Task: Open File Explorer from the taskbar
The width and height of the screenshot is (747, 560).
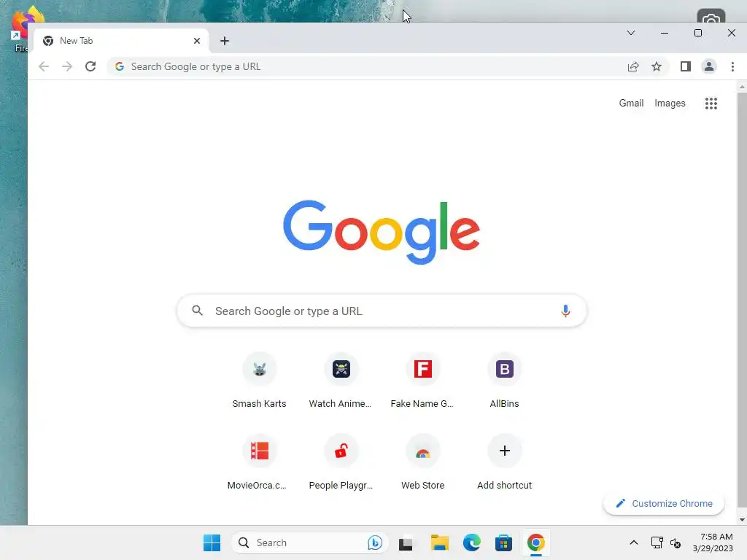Action: pyautogui.click(x=439, y=542)
